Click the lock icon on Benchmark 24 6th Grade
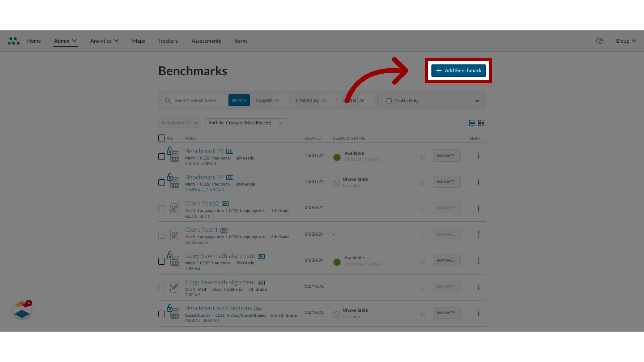 170,152
